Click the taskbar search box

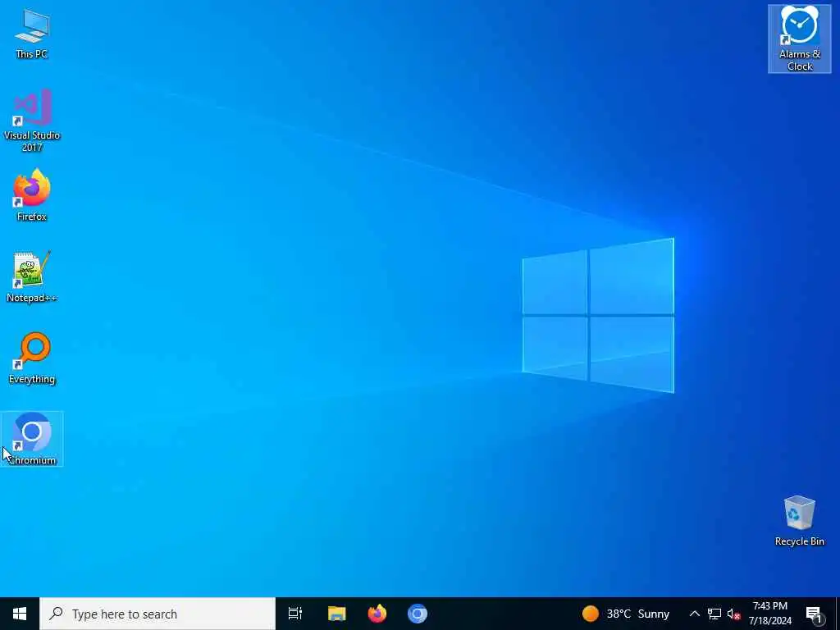point(157,614)
